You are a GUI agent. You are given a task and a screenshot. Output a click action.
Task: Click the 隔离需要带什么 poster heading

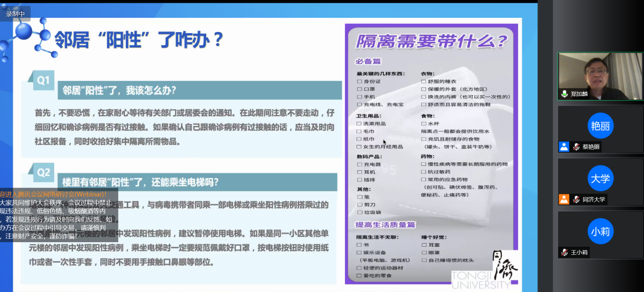click(431, 41)
